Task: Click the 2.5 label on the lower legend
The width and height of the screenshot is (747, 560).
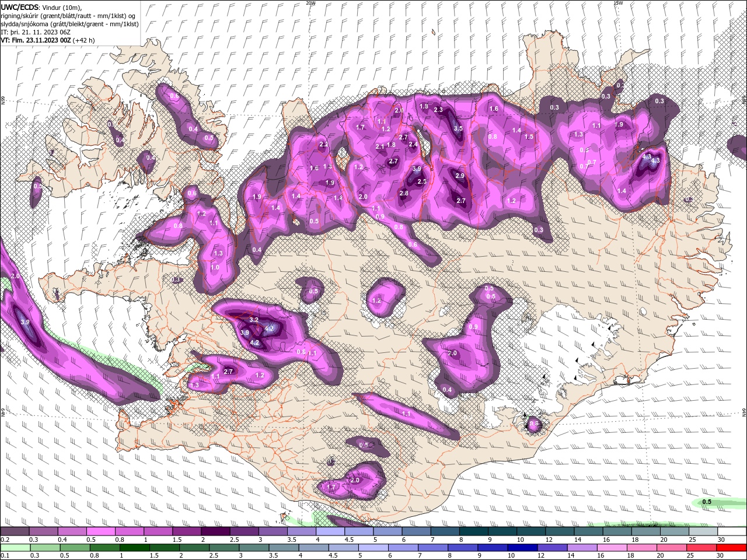Action: point(214,555)
